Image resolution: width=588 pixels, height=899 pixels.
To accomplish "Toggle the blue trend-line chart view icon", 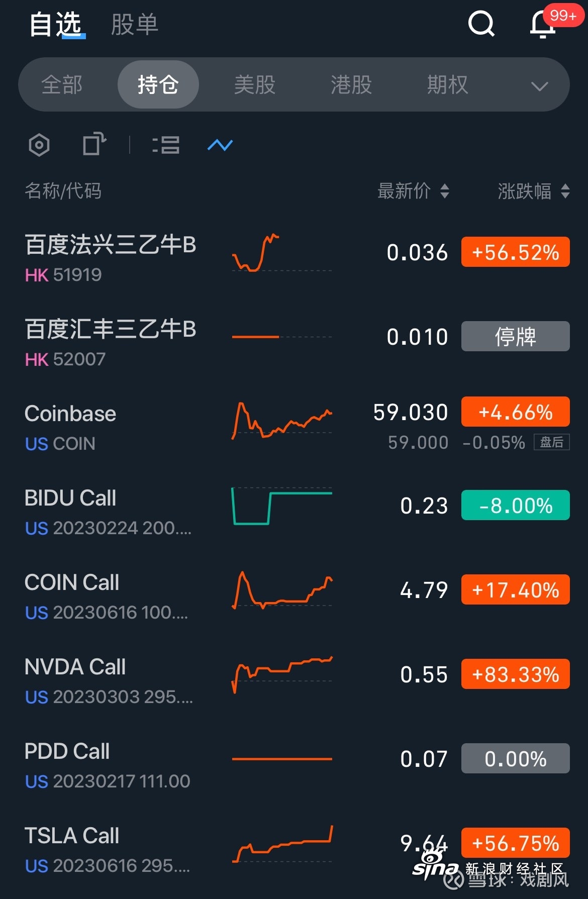I will (220, 145).
